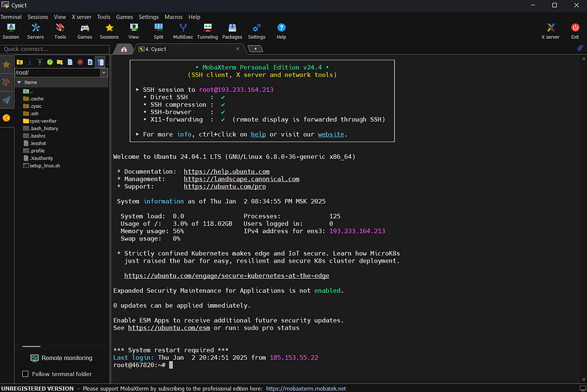Select the .profile file
The image size is (587, 392).
point(34,151)
